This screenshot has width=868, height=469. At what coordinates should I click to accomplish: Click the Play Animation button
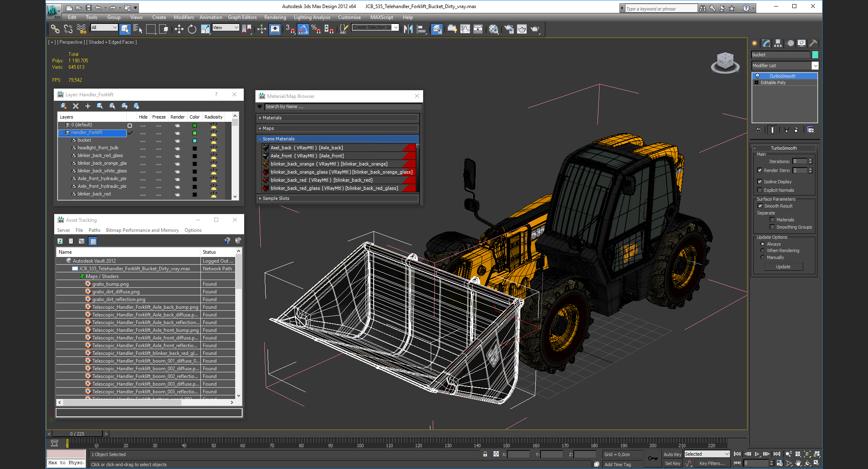[757, 454]
